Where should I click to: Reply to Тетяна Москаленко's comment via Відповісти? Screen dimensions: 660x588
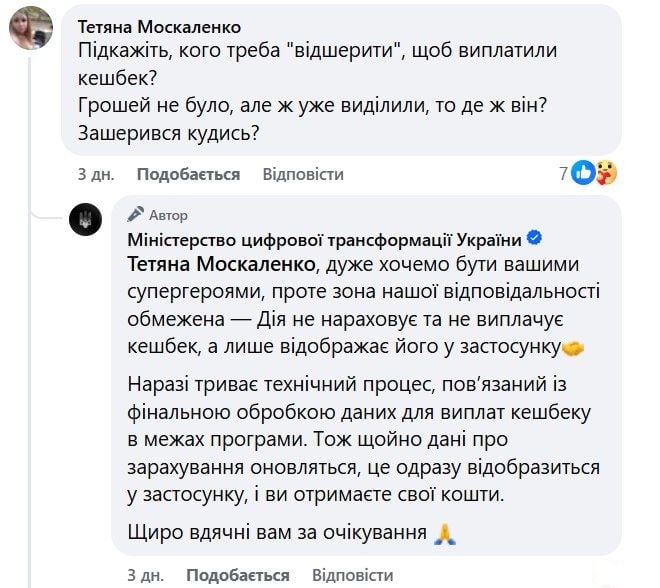tap(303, 174)
